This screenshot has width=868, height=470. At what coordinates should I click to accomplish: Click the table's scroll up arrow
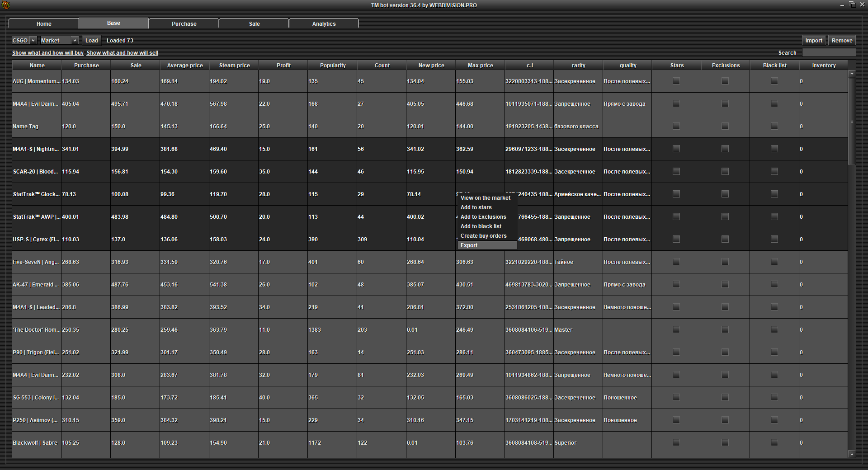click(x=852, y=74)
